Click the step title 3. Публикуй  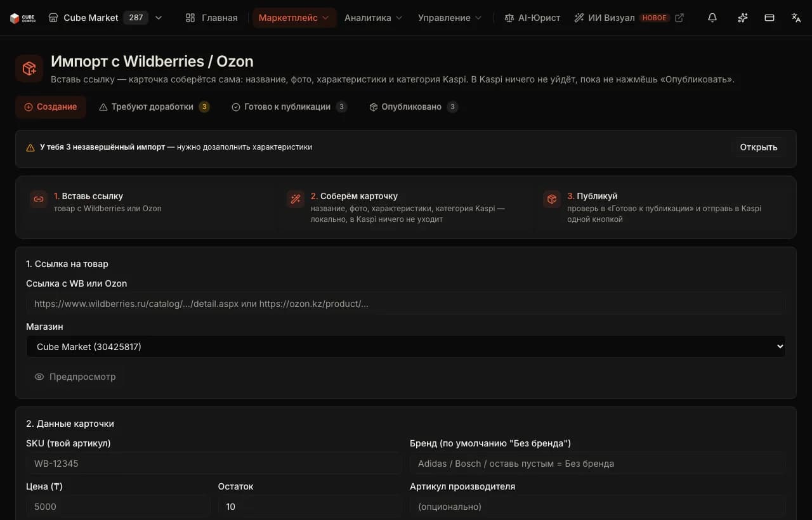click(x=592, y=197)
